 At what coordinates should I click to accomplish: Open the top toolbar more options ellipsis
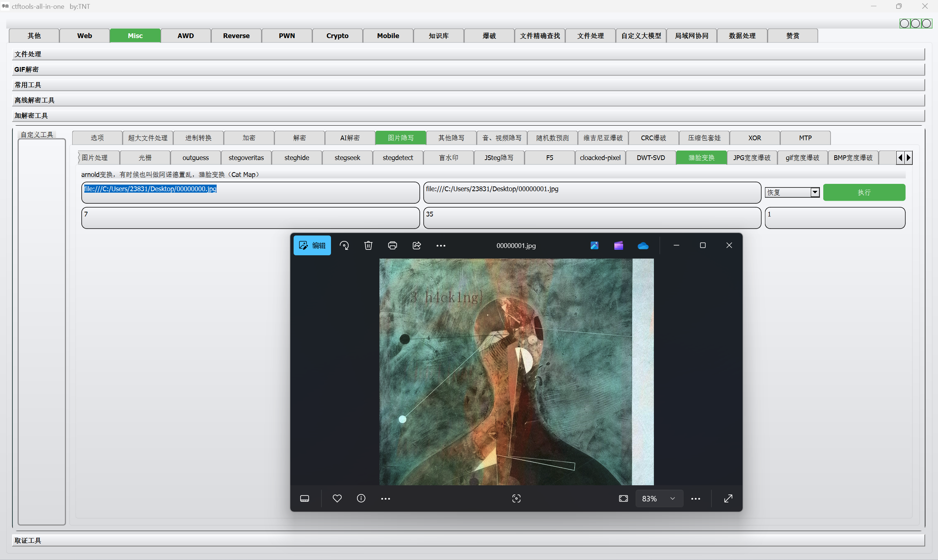coord(441,246)
